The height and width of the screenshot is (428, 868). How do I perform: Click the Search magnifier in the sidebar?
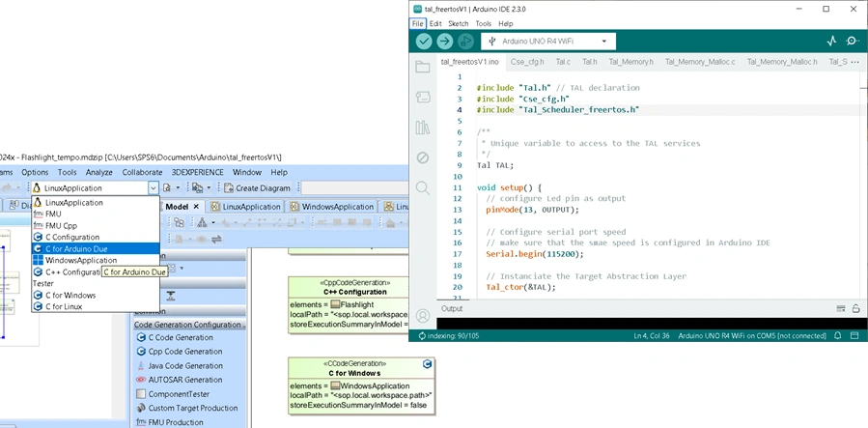(x=422, y=187)
